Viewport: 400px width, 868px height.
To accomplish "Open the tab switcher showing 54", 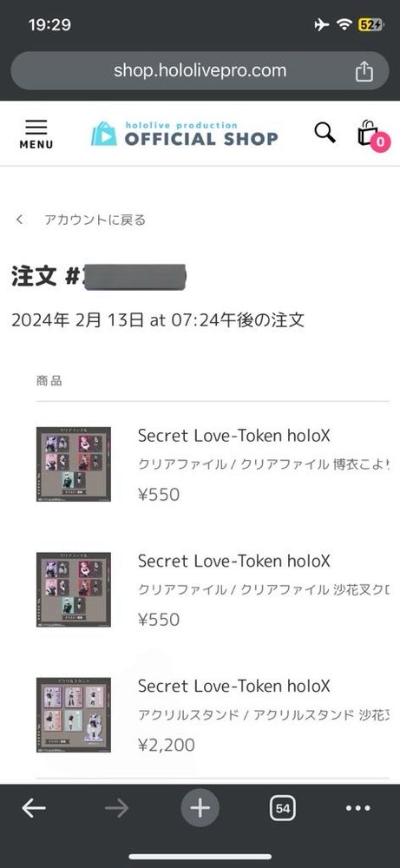I will (283, 808).
